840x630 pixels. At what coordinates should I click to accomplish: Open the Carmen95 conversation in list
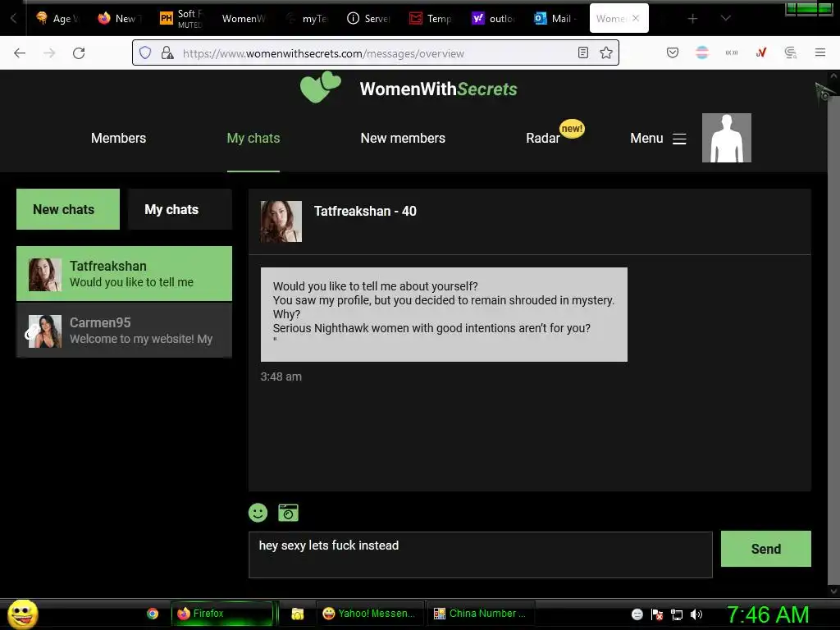click(125, 331)
